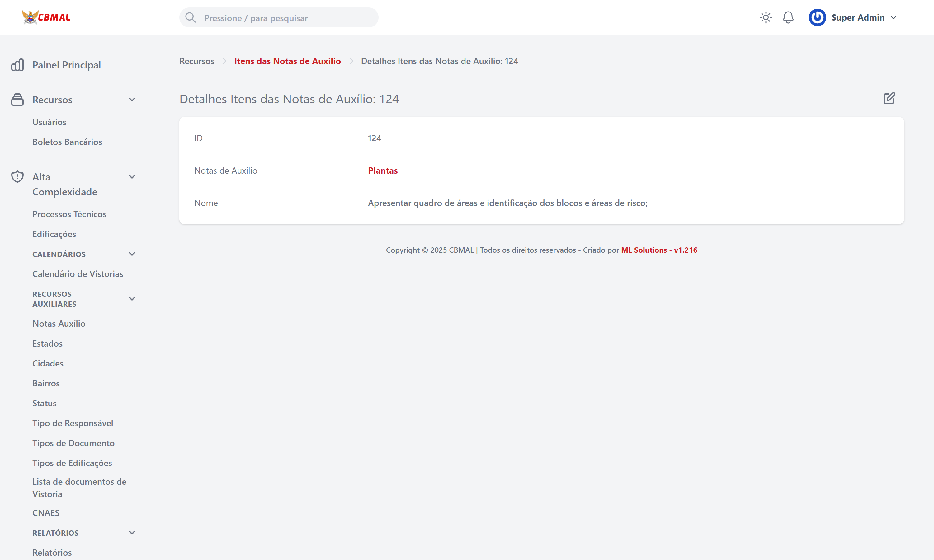Toggle the light/dark theme sun icon
Screen dimensions: 934x560
(x=765, y=18)
